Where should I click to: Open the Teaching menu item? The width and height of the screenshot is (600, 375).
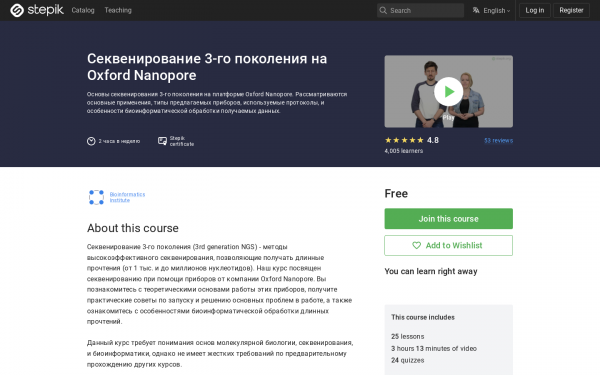pyautogui.click(x=118, y=10)
